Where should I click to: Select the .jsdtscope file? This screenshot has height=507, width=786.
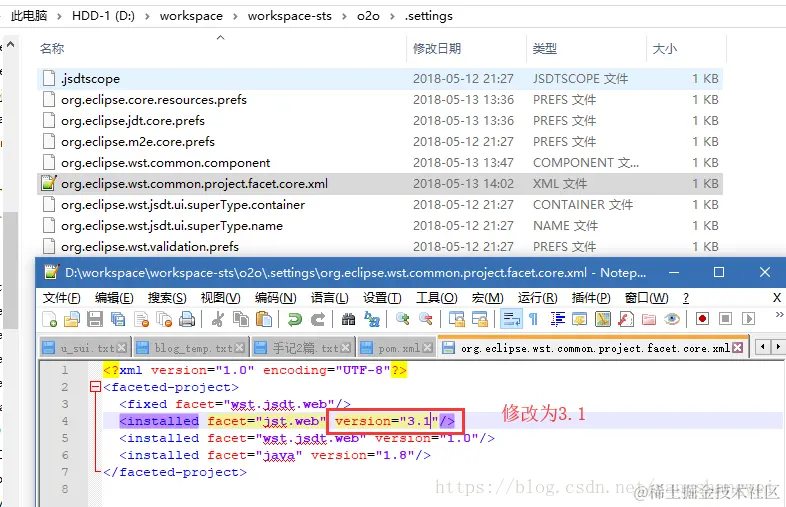tap(380, 79)
